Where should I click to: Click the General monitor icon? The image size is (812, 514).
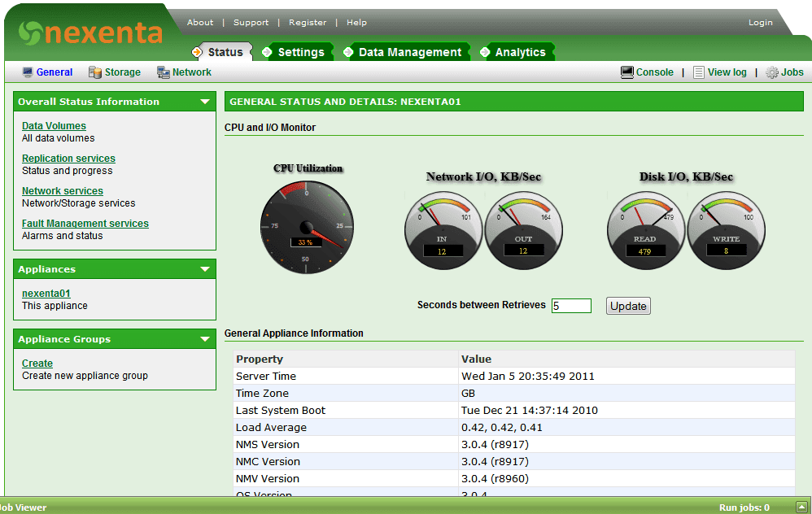(28, 72)
